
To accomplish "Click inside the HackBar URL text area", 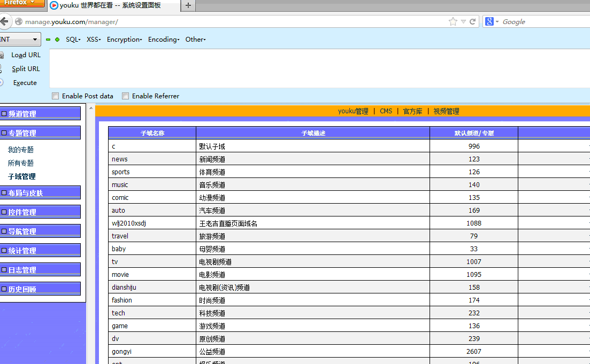I will point(319,68).
